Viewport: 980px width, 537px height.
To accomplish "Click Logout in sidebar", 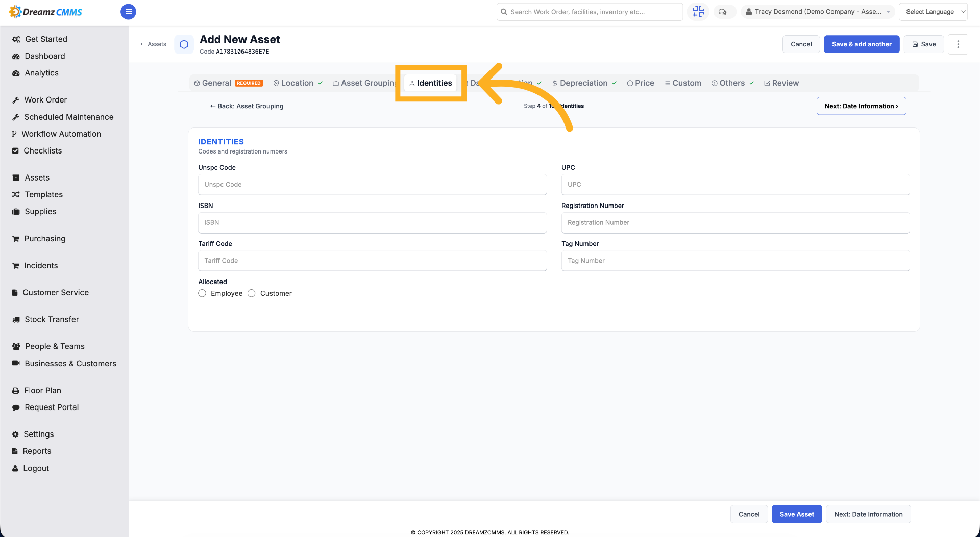I will point(31,468).
